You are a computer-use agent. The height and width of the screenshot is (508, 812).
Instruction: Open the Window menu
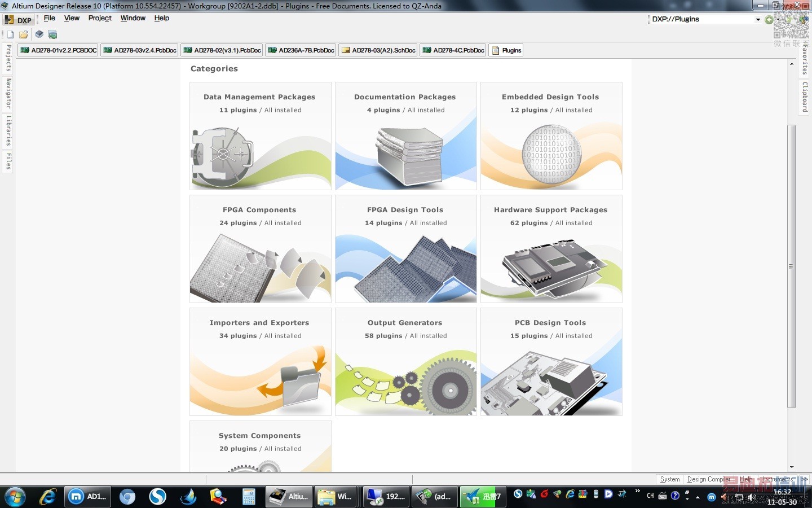click(x=133, y=18)
